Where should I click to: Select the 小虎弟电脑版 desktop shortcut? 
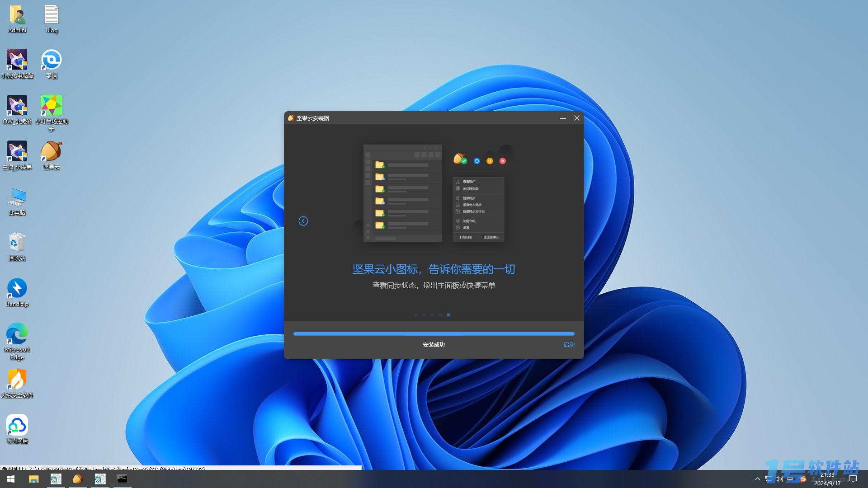(x=17, y=64)
